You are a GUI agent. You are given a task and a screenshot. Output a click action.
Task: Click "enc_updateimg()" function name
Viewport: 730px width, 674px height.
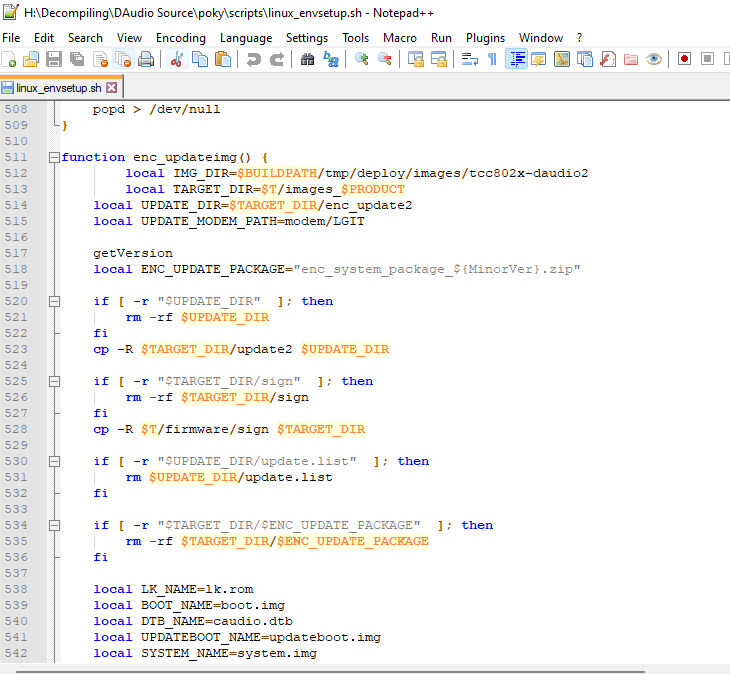(x=192, y=157)
